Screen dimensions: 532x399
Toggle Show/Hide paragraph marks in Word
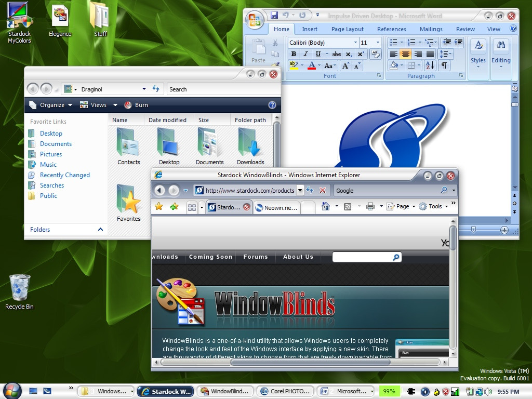(444, 65)
